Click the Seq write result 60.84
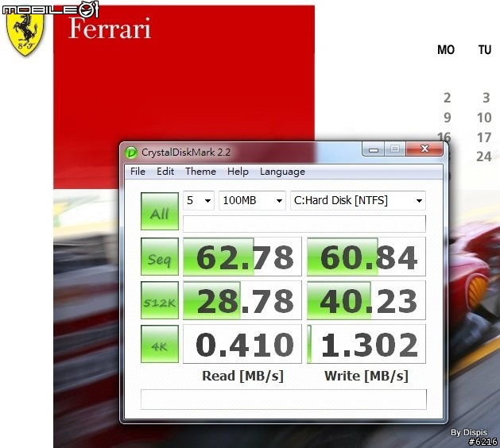Screen dimensions: 500x448 pos(366,257)
